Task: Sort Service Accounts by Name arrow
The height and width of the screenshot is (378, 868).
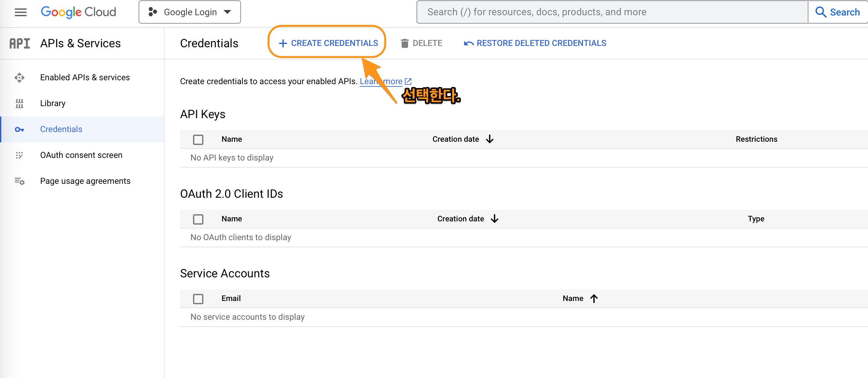Action: [594, 298]
